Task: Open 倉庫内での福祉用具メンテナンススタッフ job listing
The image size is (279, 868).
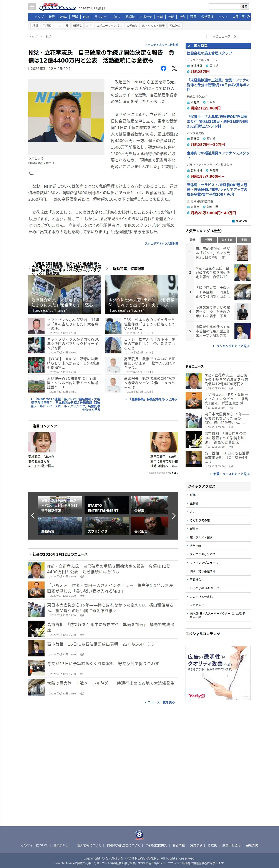Action: click(218, 155)
